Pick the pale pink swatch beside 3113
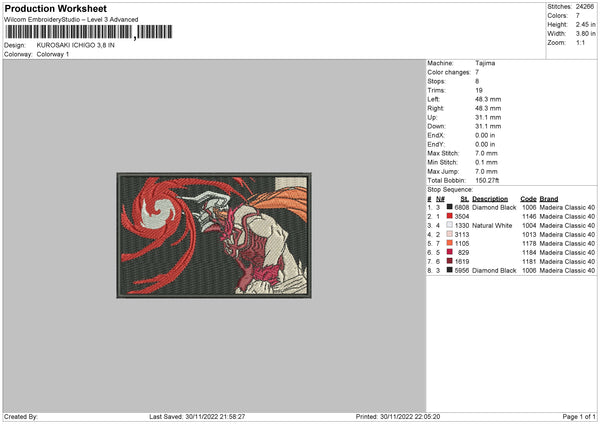 (x=450, y=234)
